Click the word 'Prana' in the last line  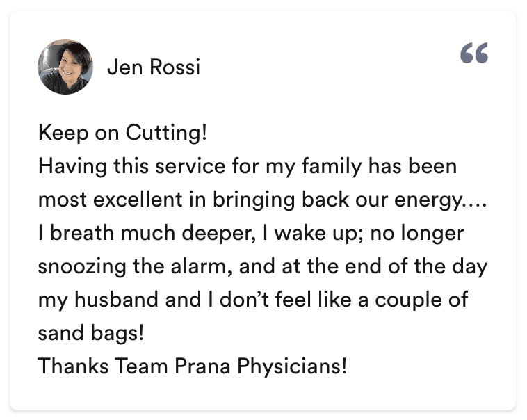[x=211, y=366]
